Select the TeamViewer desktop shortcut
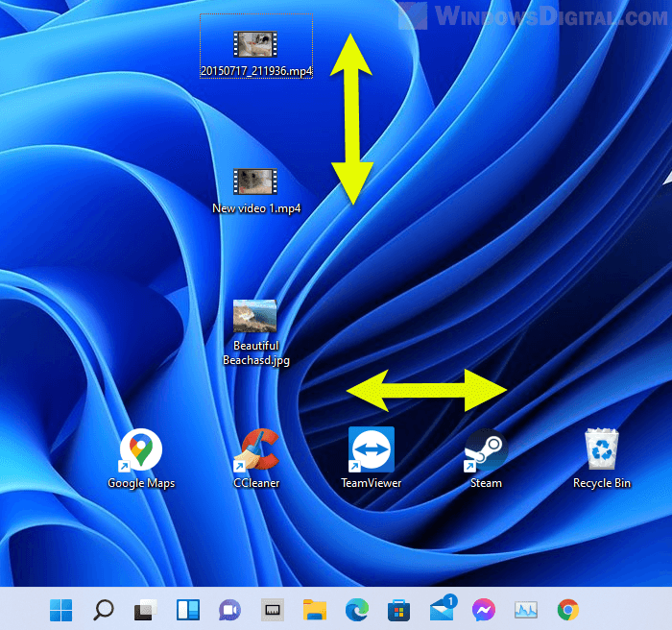Viewport: 672px width, 630px height. click(372, 449)
